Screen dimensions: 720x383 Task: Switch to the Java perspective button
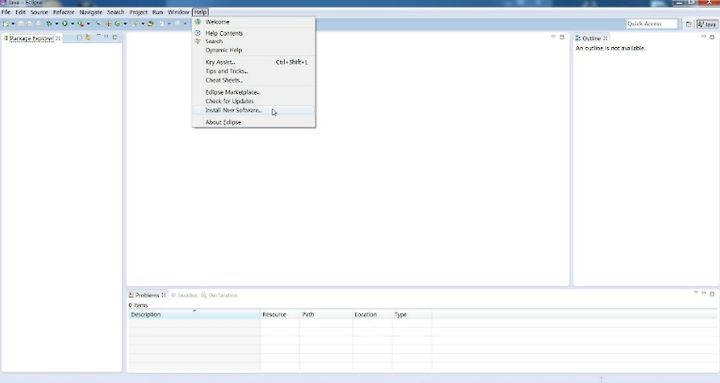click(x=707, y=24)
